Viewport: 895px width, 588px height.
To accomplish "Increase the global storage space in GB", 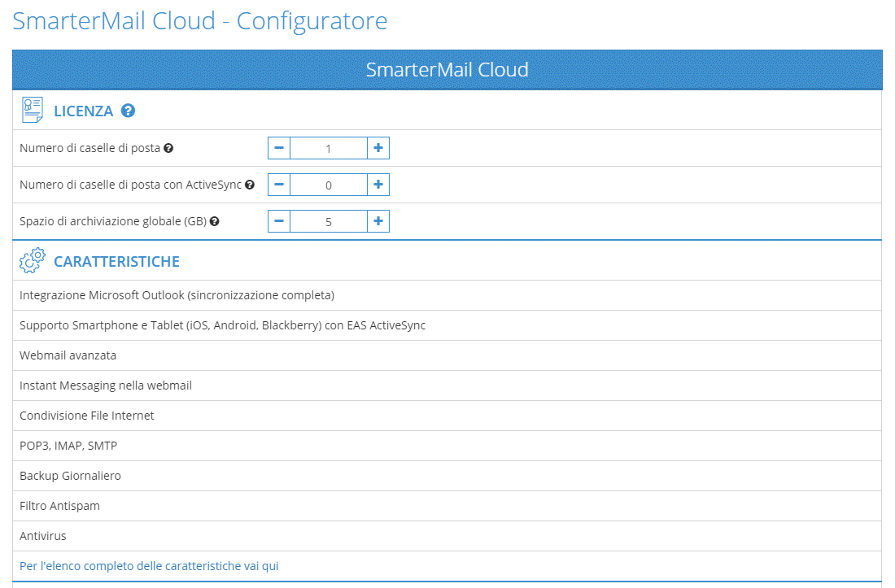I will [378, 221].
